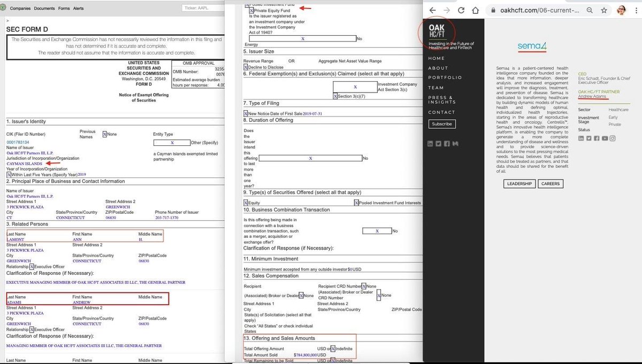The height and width of the screenshot is (364, 642).
Task: Click the padlock icon in the address bar
Action: coord(493,10)
